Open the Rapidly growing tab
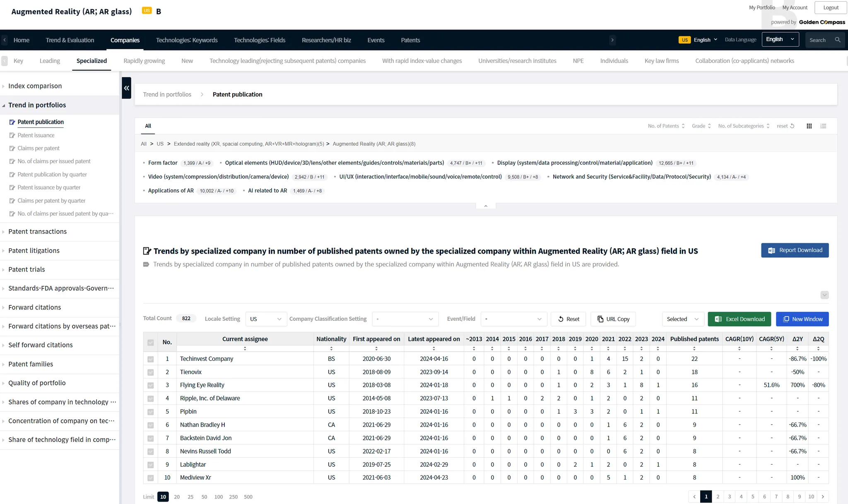 [144, 61]
